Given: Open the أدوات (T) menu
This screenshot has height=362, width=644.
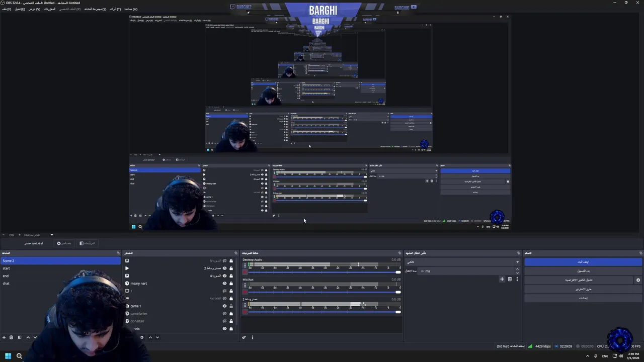Looking at the screenshot, I should [115, 9].
